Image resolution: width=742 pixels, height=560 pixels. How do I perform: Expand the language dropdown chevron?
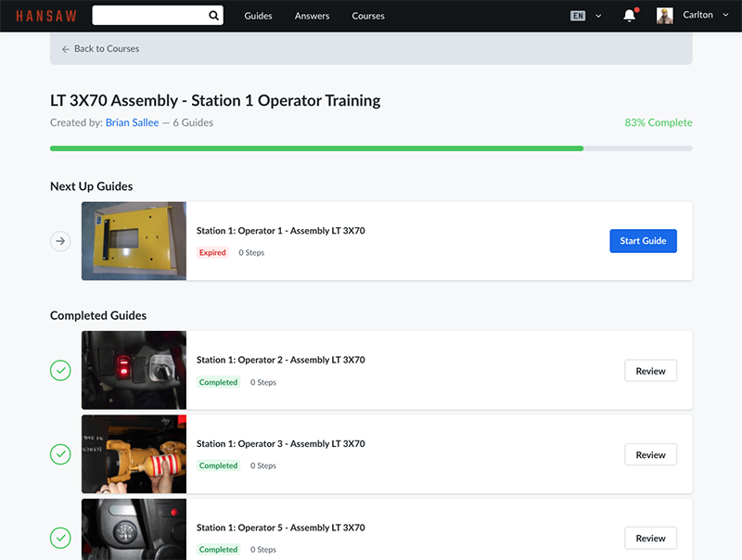pyautogui.click(x=598, y=16)
